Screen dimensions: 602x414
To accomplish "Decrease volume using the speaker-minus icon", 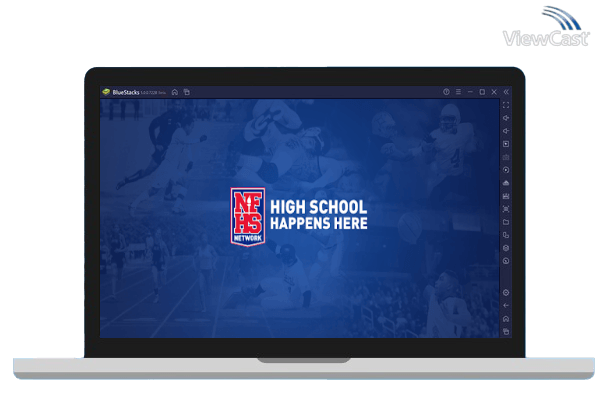I will [x=506, y=131].
